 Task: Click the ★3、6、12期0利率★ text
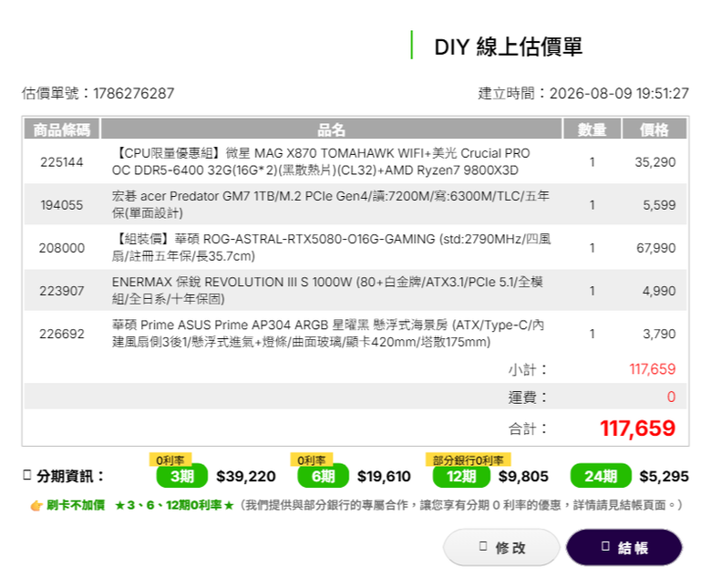click(174, 505)
